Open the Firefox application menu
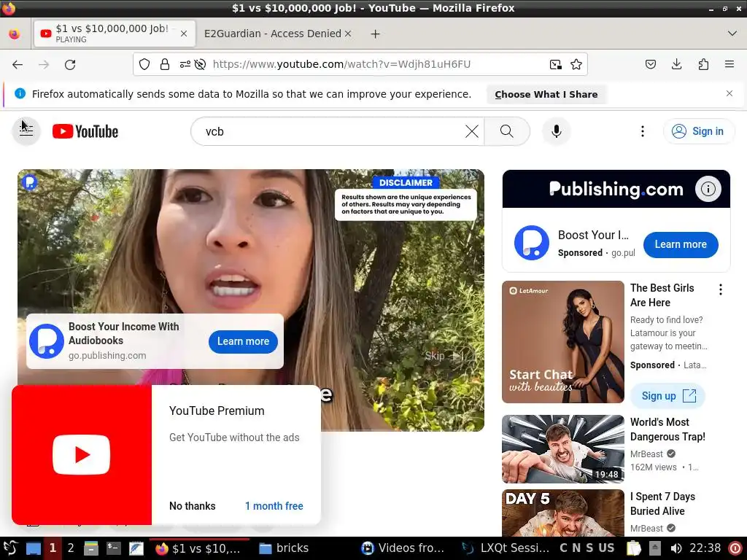 [729, 64]
